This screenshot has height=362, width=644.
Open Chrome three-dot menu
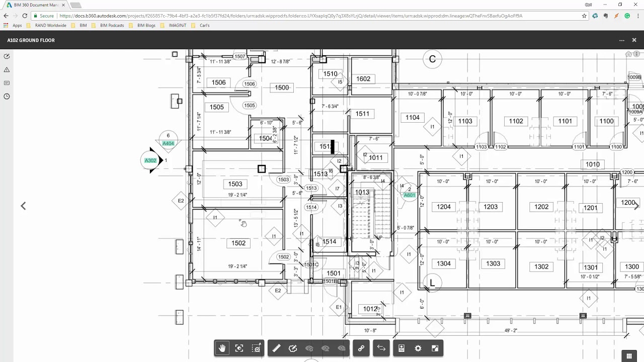tap(637, 16)
